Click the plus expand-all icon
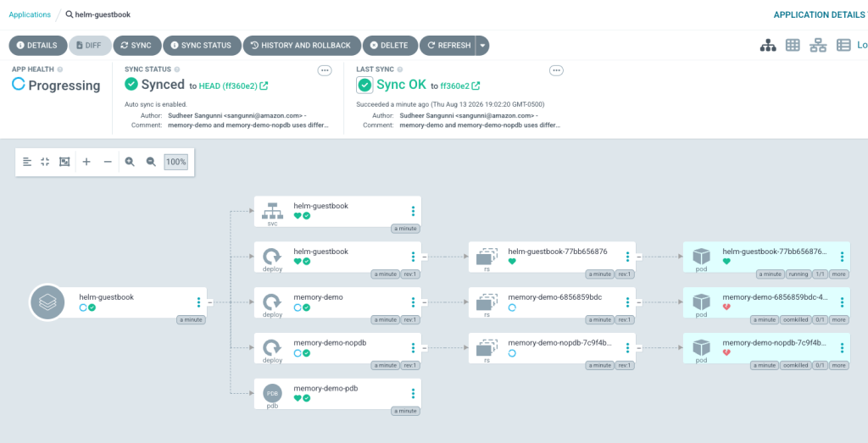This screenshot has height=443, width=868. click(x=86, y=162)
